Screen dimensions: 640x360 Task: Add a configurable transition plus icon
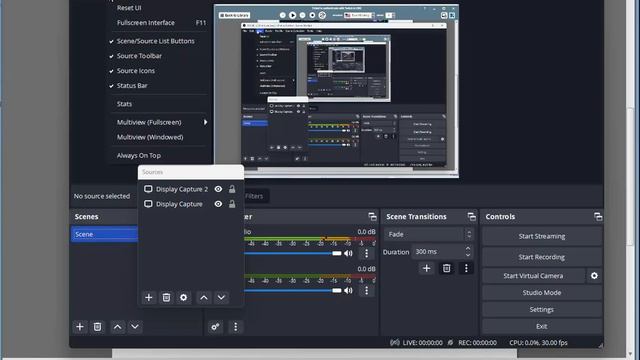427,268
